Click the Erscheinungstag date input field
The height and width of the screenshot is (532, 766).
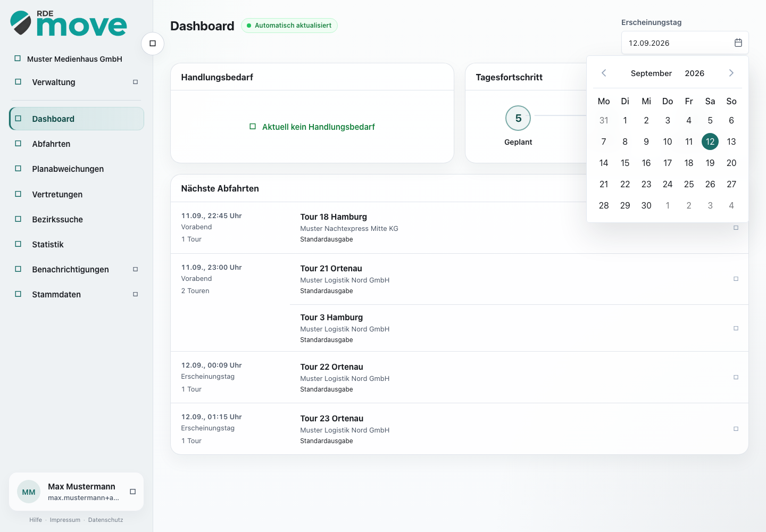click(685, 43)
